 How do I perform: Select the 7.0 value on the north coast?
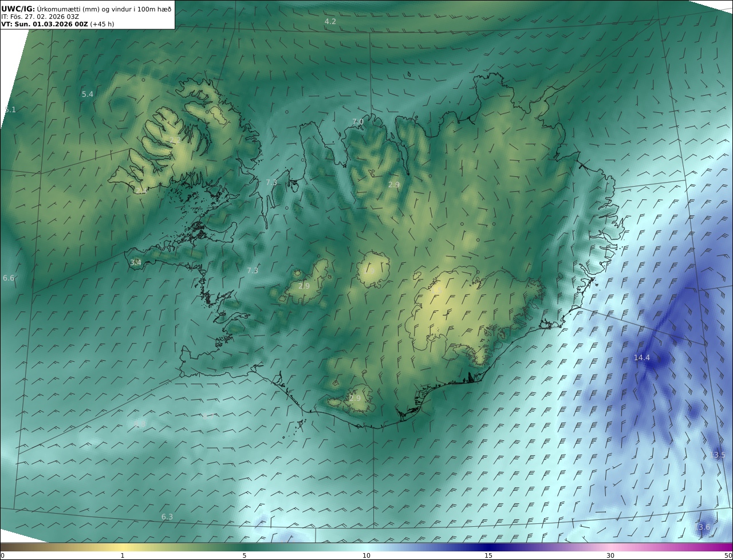click(x=358, y=122)
